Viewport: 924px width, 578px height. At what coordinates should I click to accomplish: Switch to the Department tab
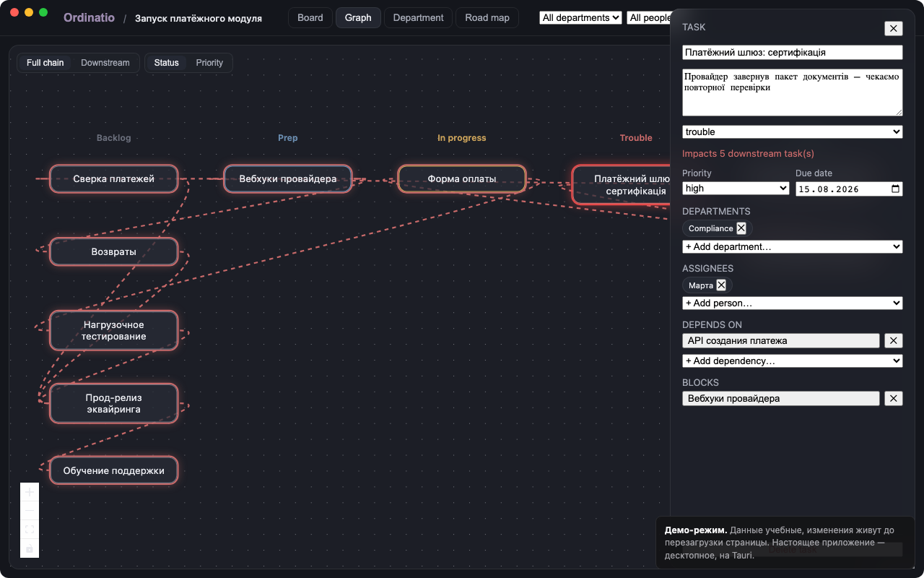(418, 17)
